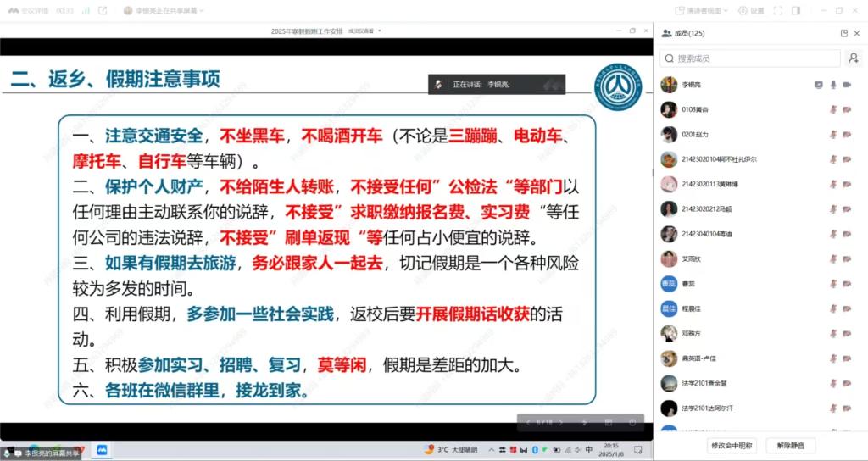Click the share icon next to signal bars
Image resolution: width=868 pixels, height=461 pixels.
103,11
